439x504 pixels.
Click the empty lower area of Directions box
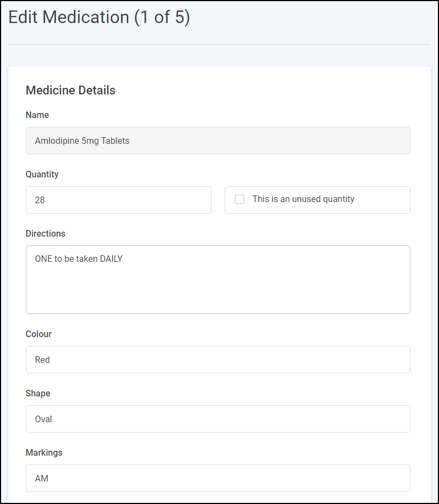pyautogui.click(x=218, y=296)
